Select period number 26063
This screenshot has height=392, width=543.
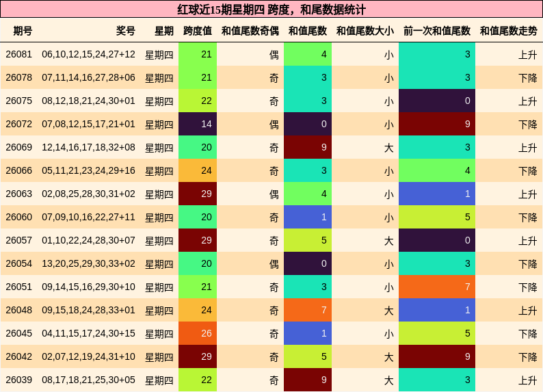tap(18, 194)
